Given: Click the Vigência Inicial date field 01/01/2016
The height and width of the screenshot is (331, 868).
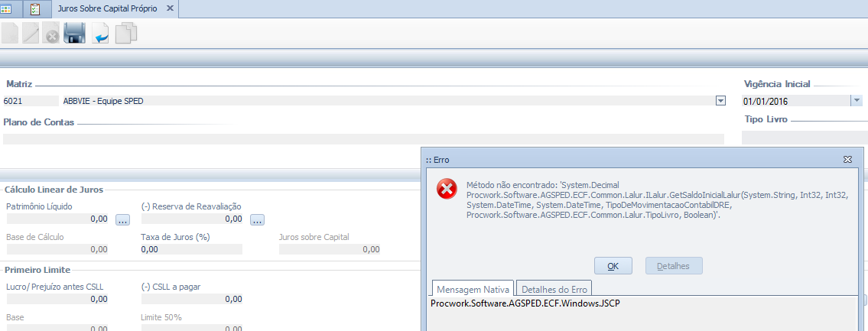Looking at the screenshot, I should point(795,101).
